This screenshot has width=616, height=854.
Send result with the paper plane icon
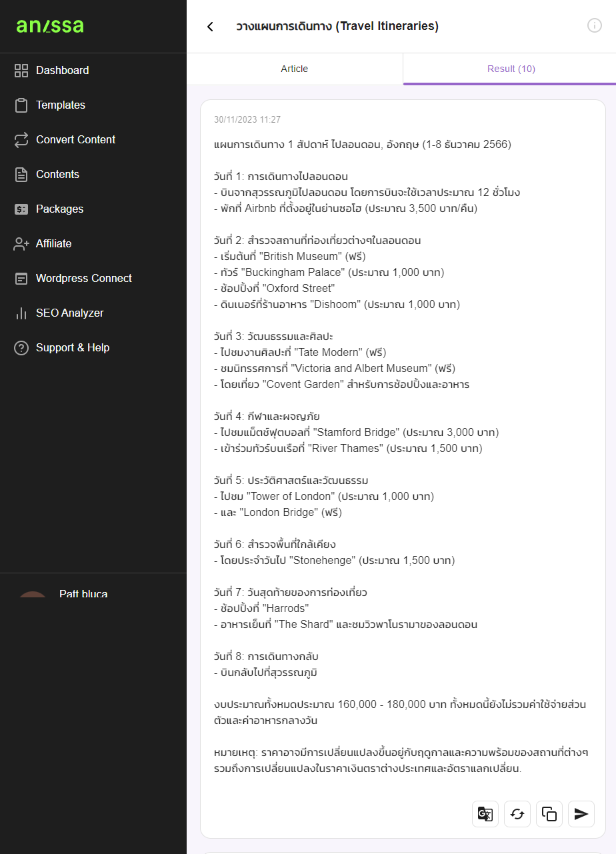pyautogui.click(x=581, y=814)
